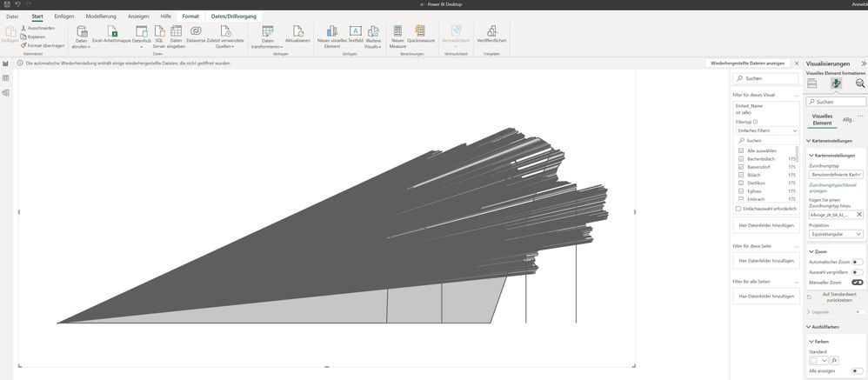Uncheck Dietlikon filter value
This screenshot has height=380, width=868.
click(x=741, y=183)
